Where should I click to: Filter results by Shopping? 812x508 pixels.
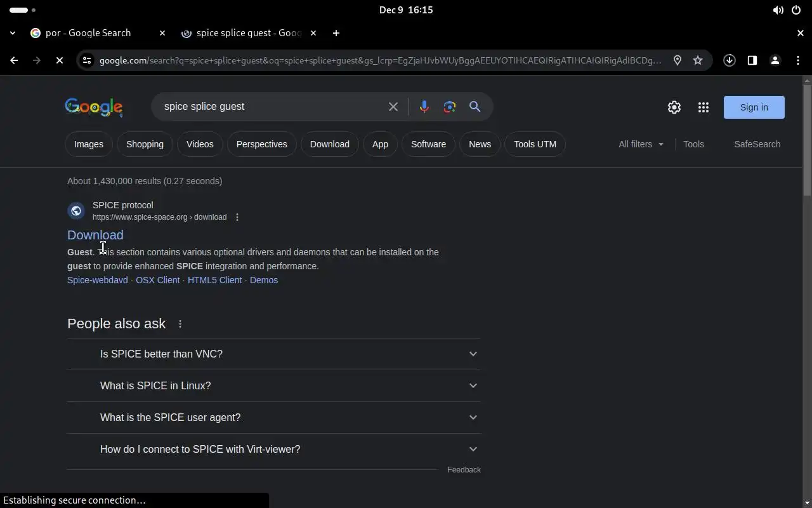(145, 144)
